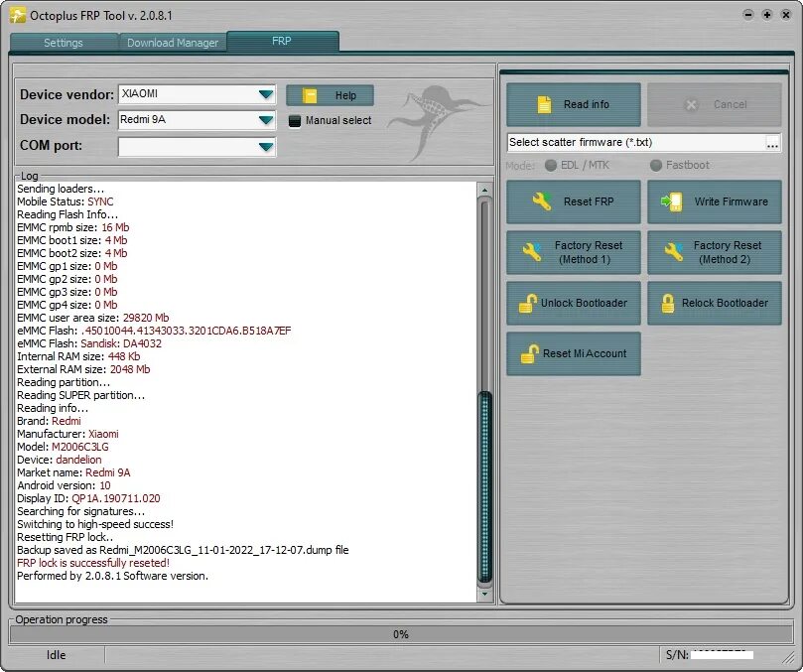The image size is (803, 672).
Task: Click the XIAOMI vendor field text
Action: point(140,93)
